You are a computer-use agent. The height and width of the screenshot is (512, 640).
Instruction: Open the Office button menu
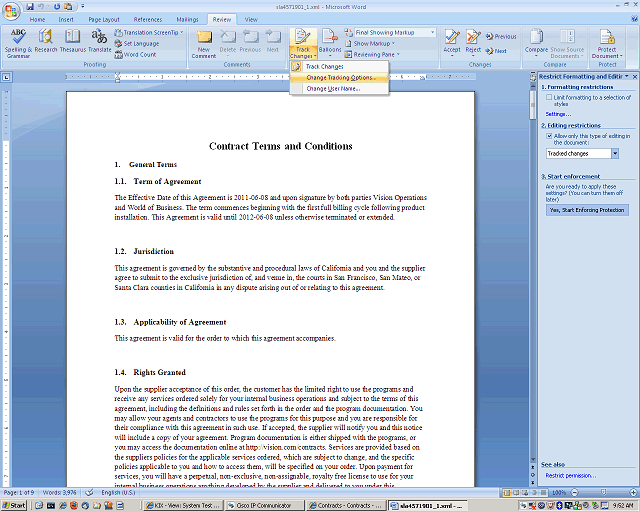pyautogui.click(x=11, y=11)
